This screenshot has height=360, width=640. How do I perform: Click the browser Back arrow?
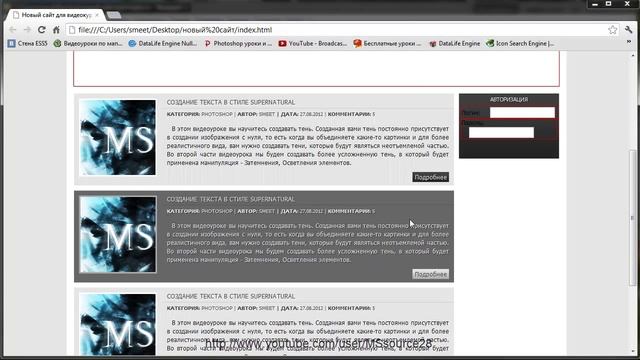tap(12, 30)
